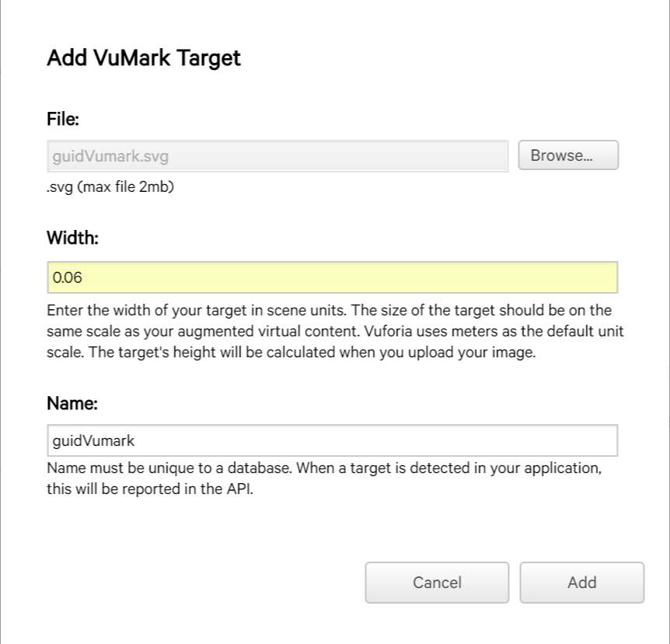This screenshot has height=644, width=670.
Task: Select the 0.06 value in Width field
Action: coord(68,277)
